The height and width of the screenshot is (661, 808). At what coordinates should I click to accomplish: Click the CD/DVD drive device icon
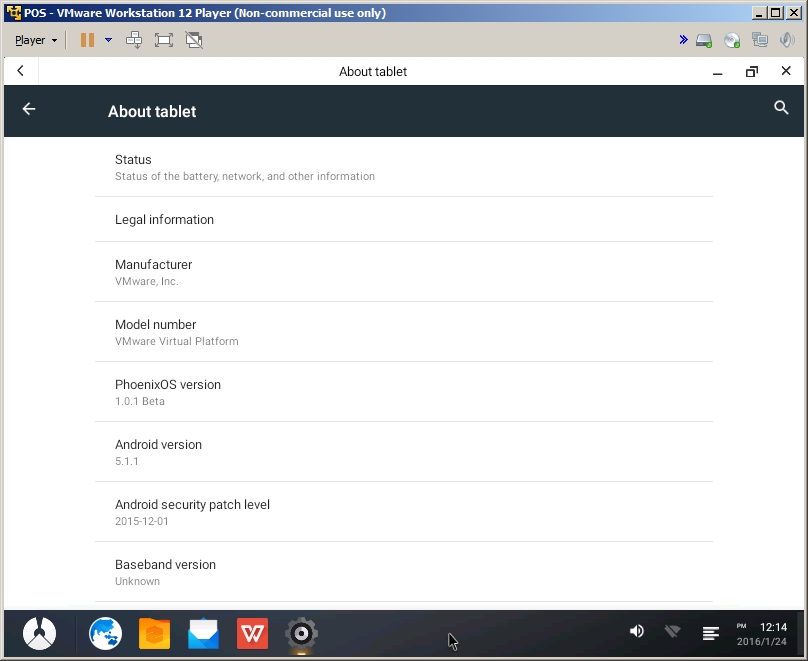click(x=732, y=40)
